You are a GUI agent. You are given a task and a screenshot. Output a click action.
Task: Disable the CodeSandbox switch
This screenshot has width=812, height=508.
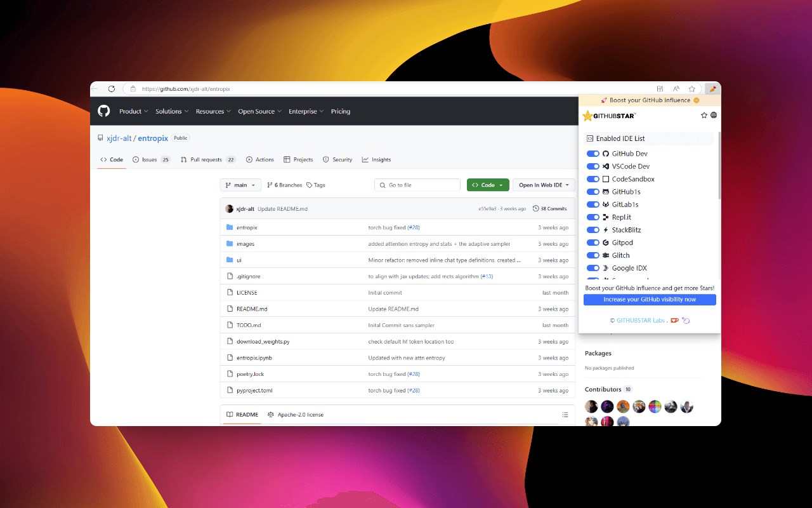pyautogui.click(x=593, y=179)
